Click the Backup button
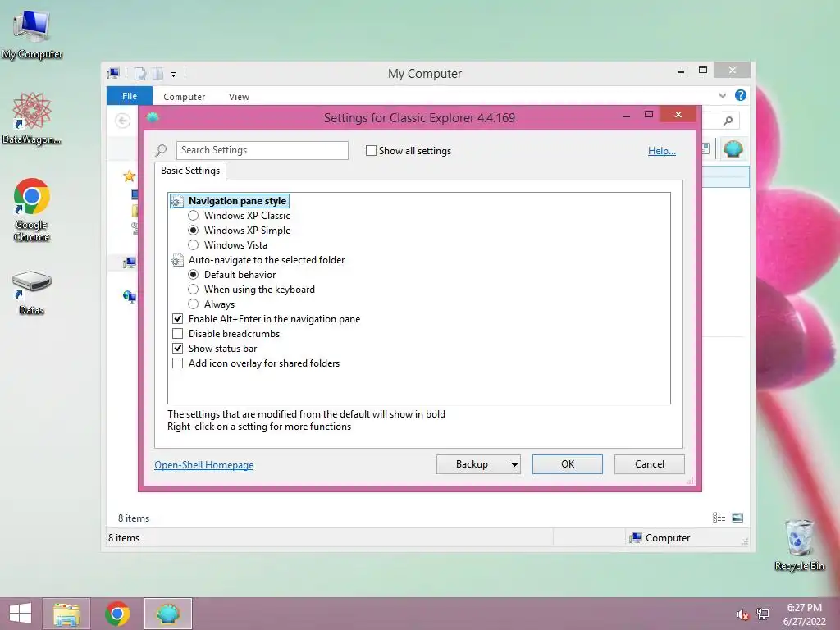This screenshot has height=630, width=840. pyautogui.click(x=472, y=464)
